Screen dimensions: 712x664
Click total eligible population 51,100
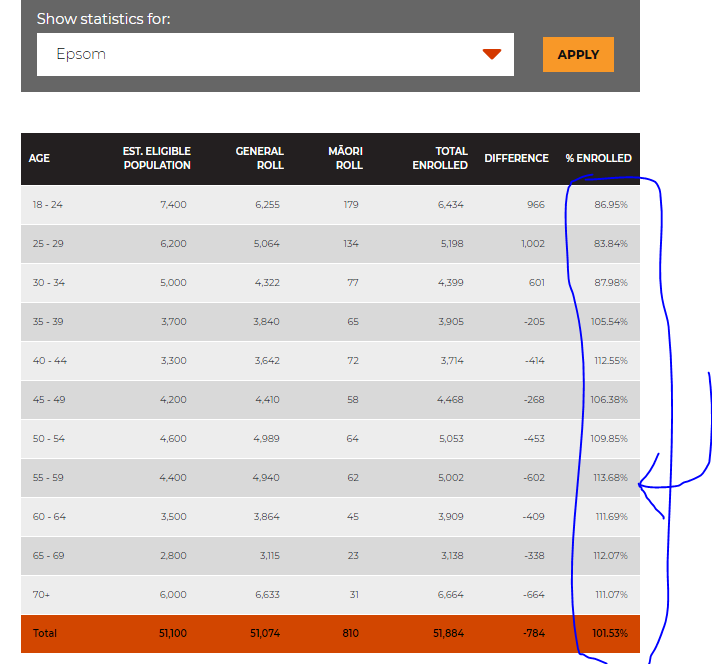[x=173, y=633]
